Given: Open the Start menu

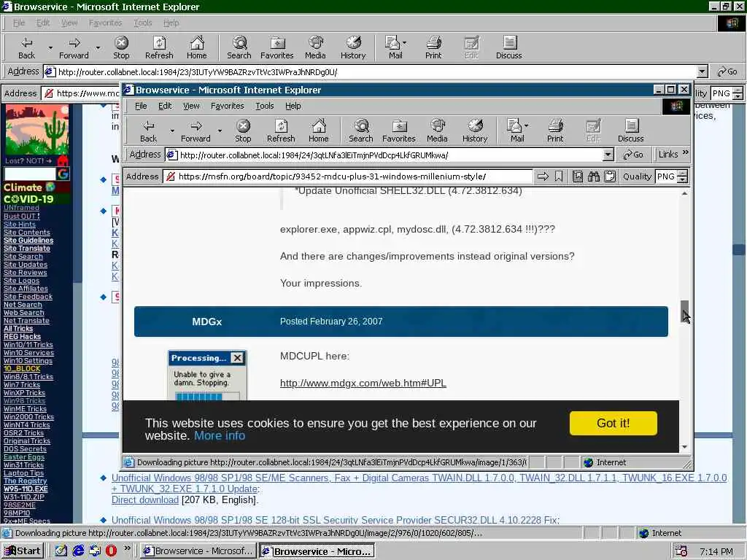Looking at the screenshot, I should 23,551.
